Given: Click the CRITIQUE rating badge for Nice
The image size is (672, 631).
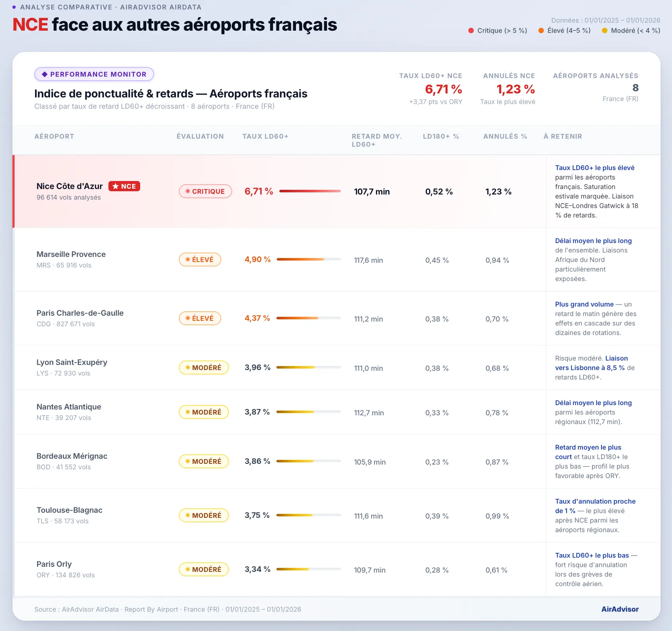Looking at the screenshot, I should pyautogui.click(x=206, y=191).
